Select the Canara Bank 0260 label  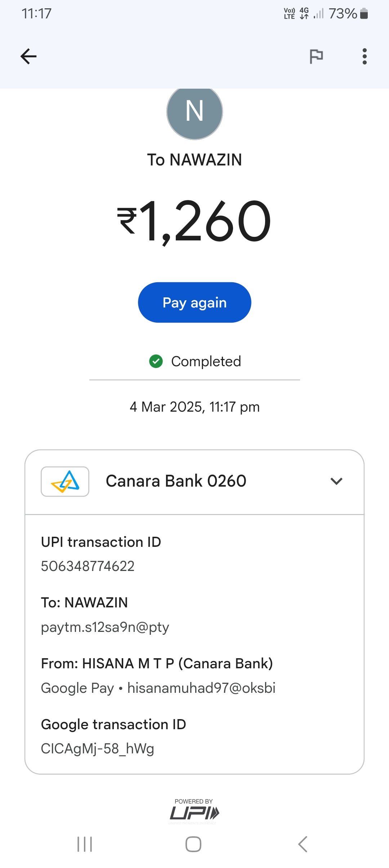point(176,481)
